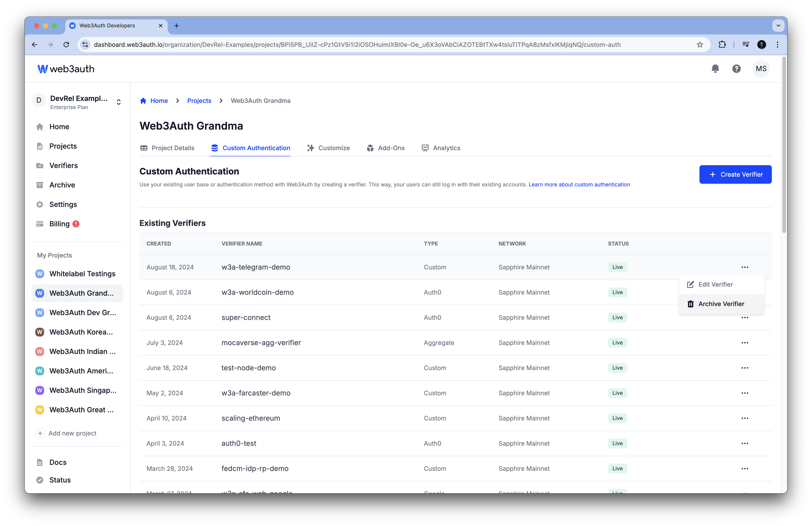Image resolution: width=812 pixels, height=526 pixels.
Task: Open a new browser tab
Action: (176, 26)
